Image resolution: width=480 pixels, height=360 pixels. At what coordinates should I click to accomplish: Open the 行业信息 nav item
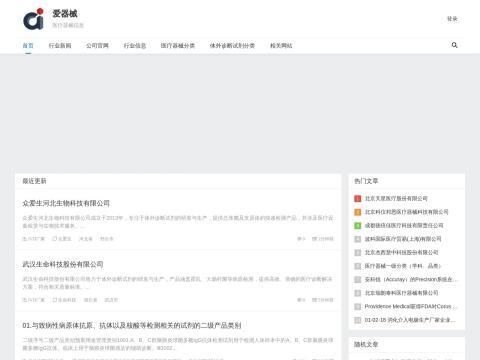click(135, 46)
